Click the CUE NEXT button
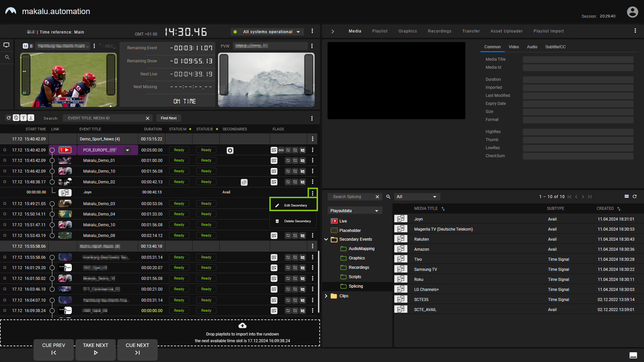Viewport: 644px width, 362px height. [x=137, y=349]
